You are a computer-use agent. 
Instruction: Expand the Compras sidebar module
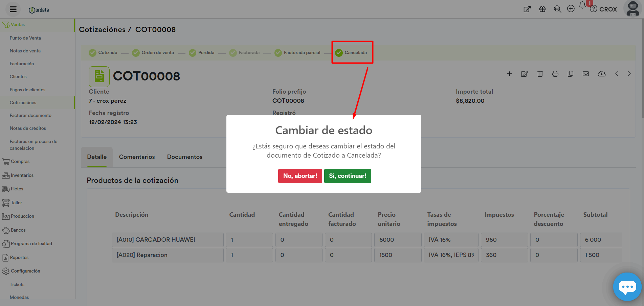pyautogui.click(x=20, y=162)
